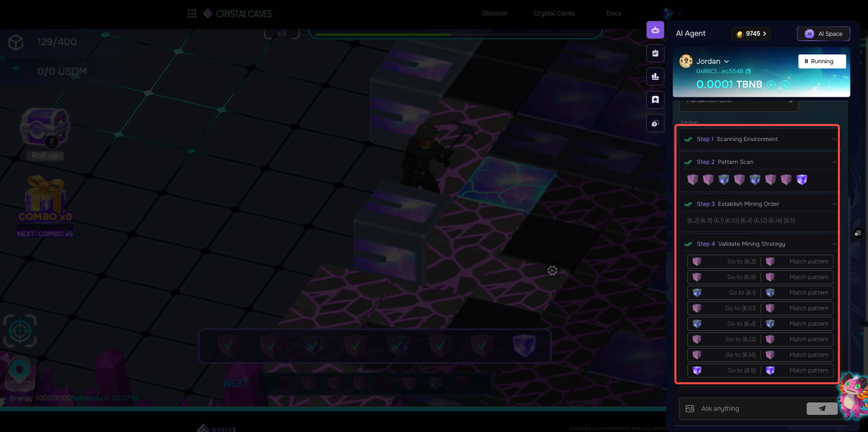Click the deposit up-arrow icon beside TBNB

(x=772, y=85)
